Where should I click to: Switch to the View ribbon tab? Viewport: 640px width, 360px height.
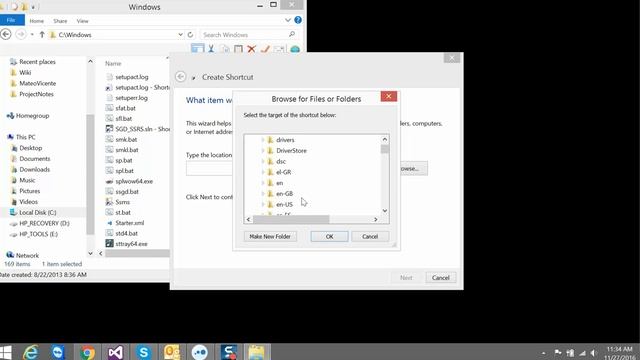pyautogui.click(x=82, y=21)
